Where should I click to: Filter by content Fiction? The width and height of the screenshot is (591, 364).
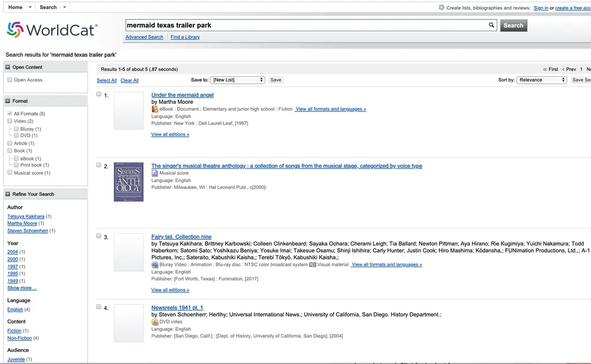tap(14, 331)
